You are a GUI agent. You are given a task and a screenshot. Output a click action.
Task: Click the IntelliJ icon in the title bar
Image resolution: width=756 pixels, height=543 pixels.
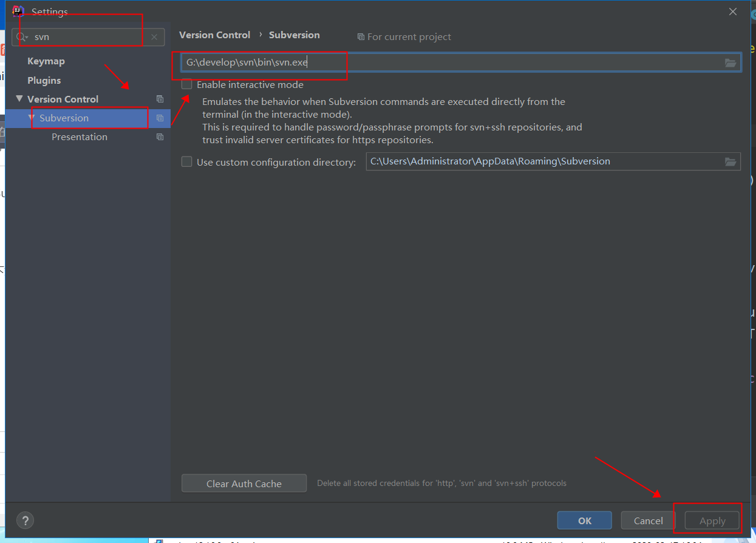tap(18, 12)
